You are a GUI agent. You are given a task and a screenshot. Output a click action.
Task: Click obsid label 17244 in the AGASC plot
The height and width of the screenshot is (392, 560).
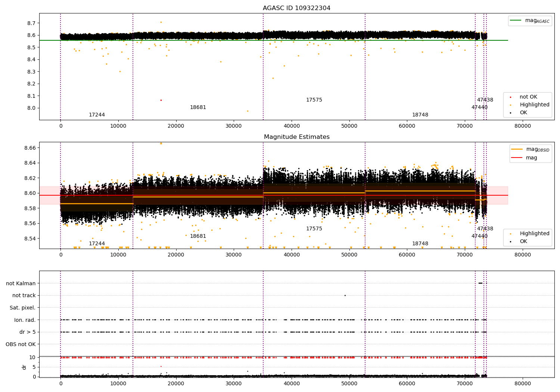(97, 115)
